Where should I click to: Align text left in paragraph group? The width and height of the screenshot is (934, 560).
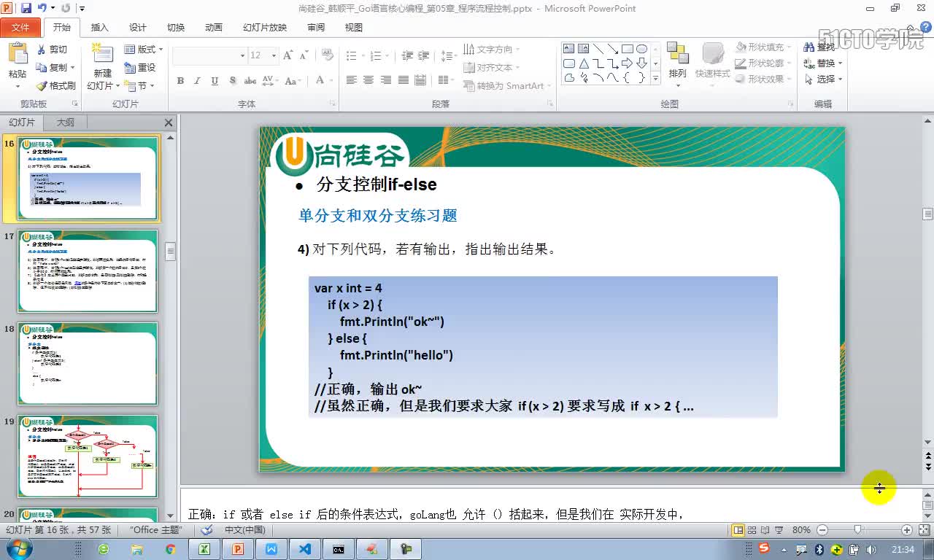[351, 80]
